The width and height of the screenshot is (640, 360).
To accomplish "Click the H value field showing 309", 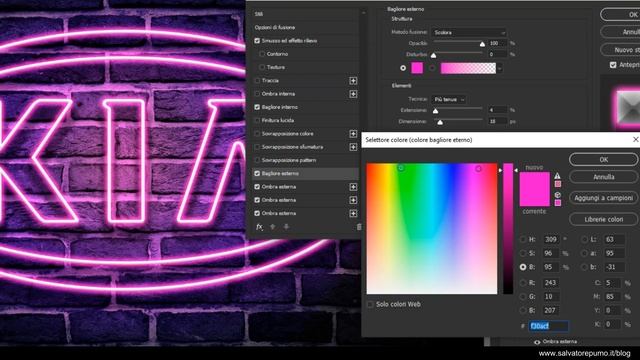I will [551, 240].
